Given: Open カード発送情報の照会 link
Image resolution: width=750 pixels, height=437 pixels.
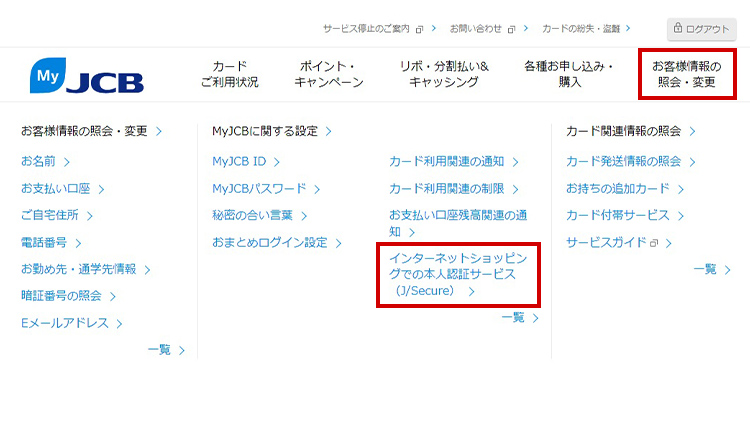Looking at the screenshot, I should click(x=624, y=162).
